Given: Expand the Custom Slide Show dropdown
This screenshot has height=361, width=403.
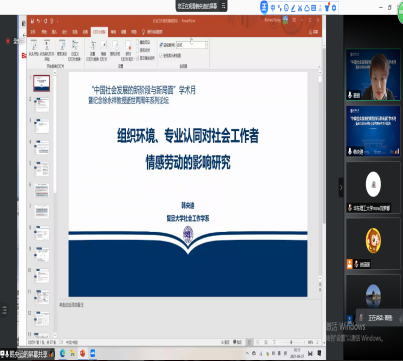Looking at the screenshot, I should (x=75, y=49).
